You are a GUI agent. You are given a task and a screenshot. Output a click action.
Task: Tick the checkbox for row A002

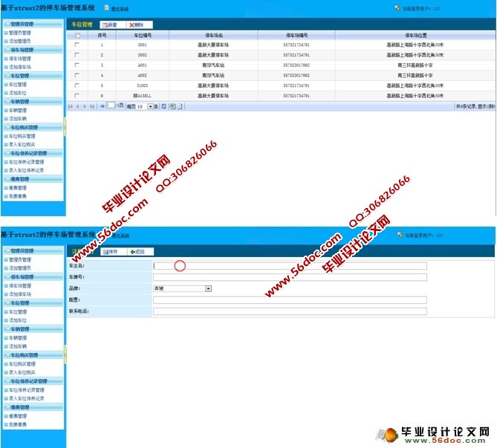(x=77, y=75)
